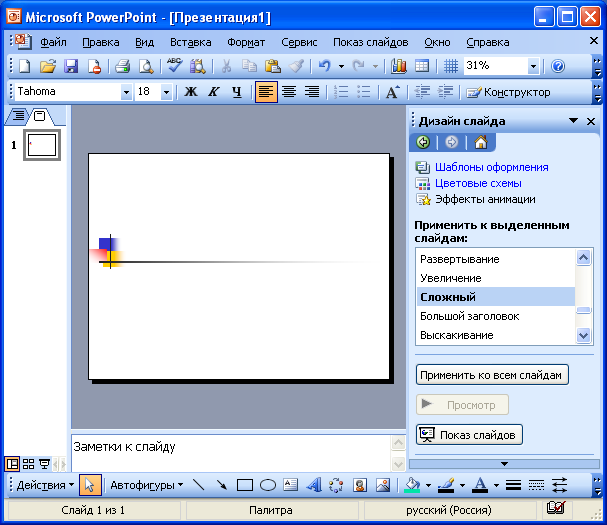Viewport: 607px width, 525px height.
Task: Toggle numbered list formatting
Action: (341, 92)
